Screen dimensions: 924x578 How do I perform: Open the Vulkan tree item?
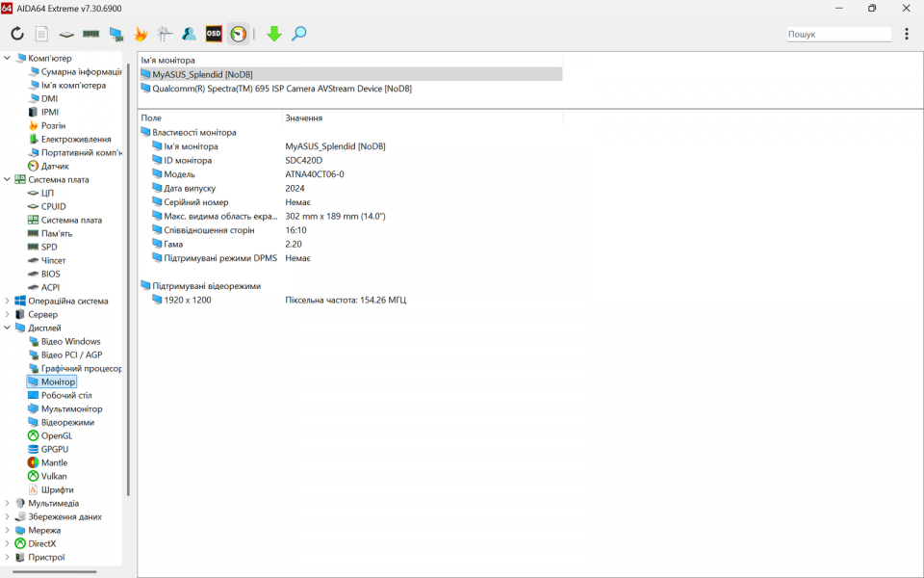(47, 477)
